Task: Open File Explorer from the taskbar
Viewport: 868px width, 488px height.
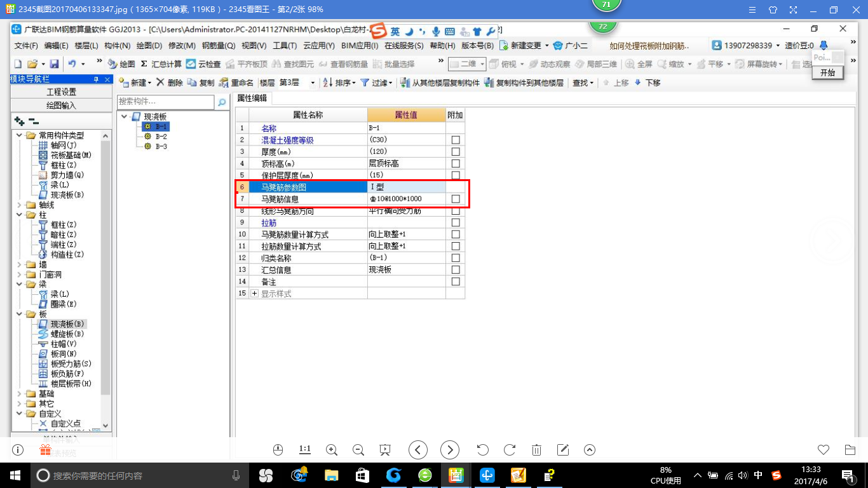Action: [x=331, y=475]
